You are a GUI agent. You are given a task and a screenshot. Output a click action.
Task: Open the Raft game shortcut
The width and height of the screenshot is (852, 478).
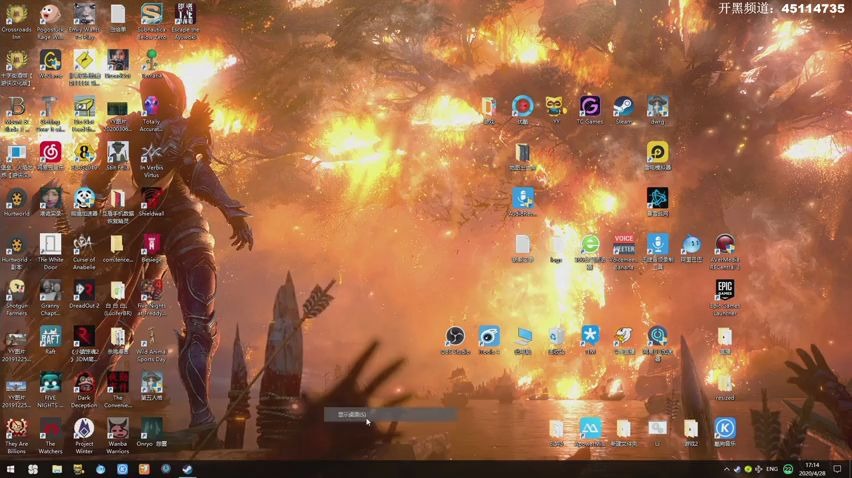click(x=50, y=339)
